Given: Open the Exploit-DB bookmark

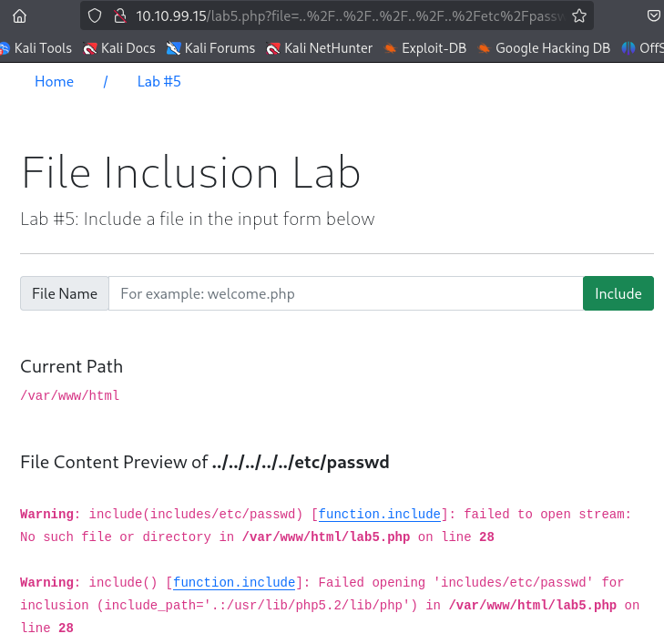Looking at the screenshot, I should coord(424,48).
